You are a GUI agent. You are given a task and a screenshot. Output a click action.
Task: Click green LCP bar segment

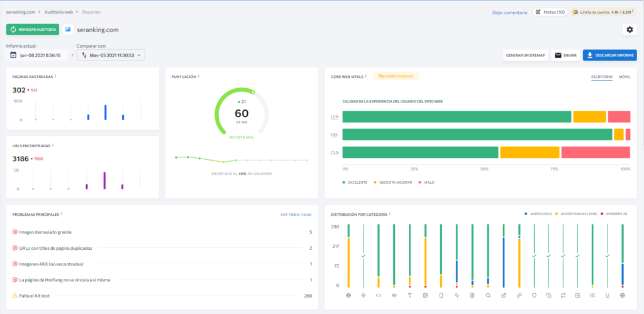coord(457,116)
